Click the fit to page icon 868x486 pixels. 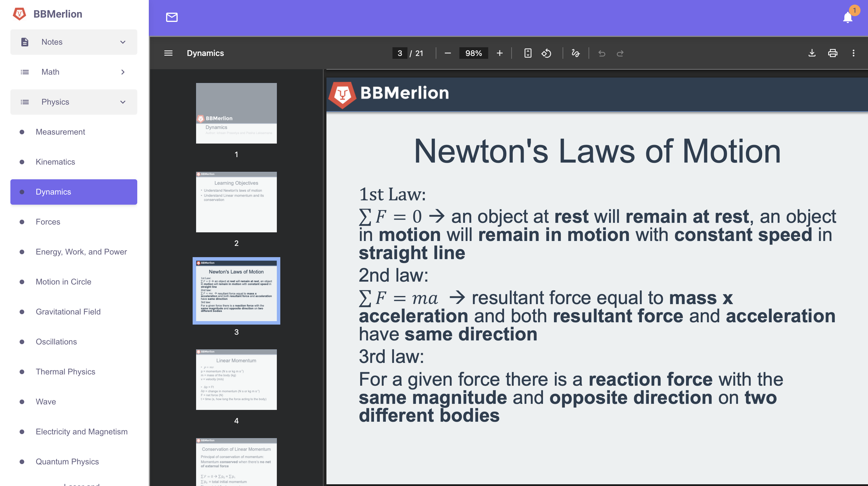click(528, 53)
